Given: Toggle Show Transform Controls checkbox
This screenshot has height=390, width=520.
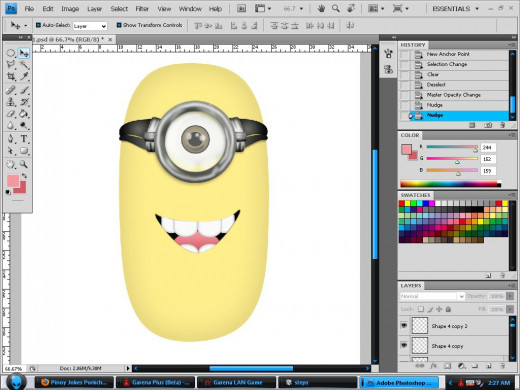Looking at the screenshot, I should [119, 25].
